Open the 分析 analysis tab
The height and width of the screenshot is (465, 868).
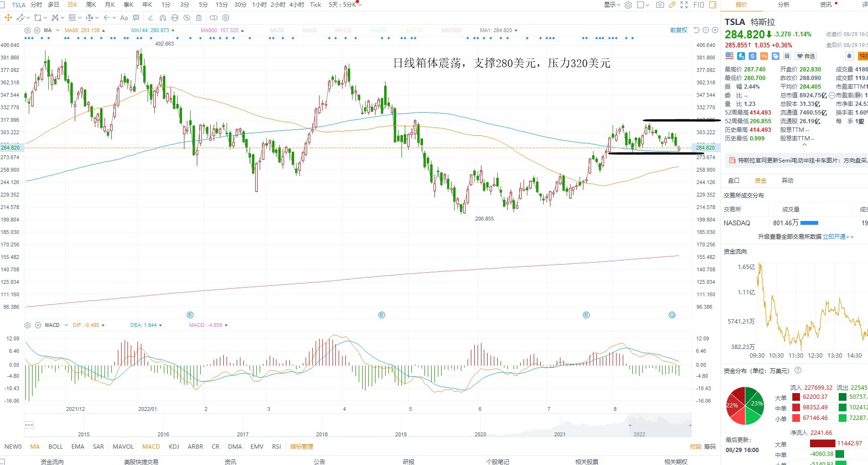pyautogui.click(x=784, y=5)
